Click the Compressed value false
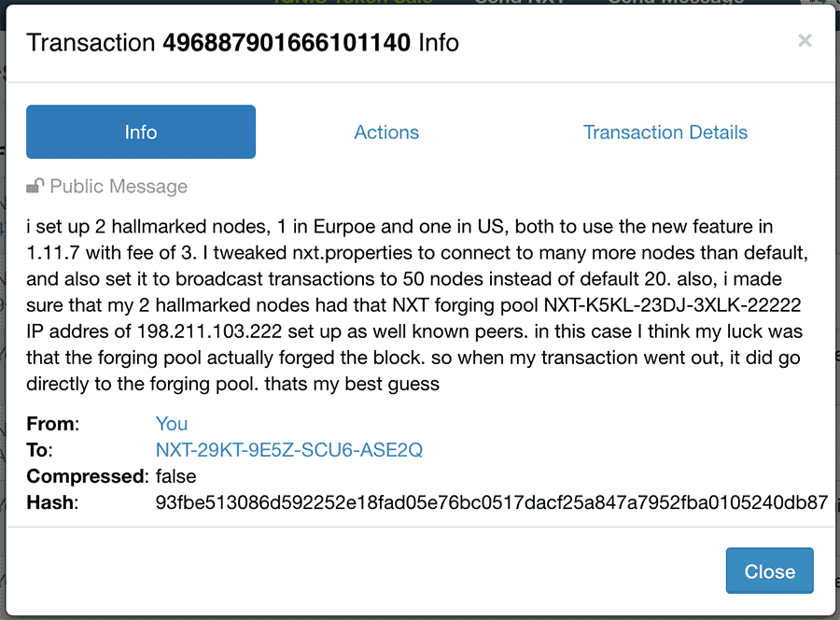840x620 pixels. (x=175, y=476)
